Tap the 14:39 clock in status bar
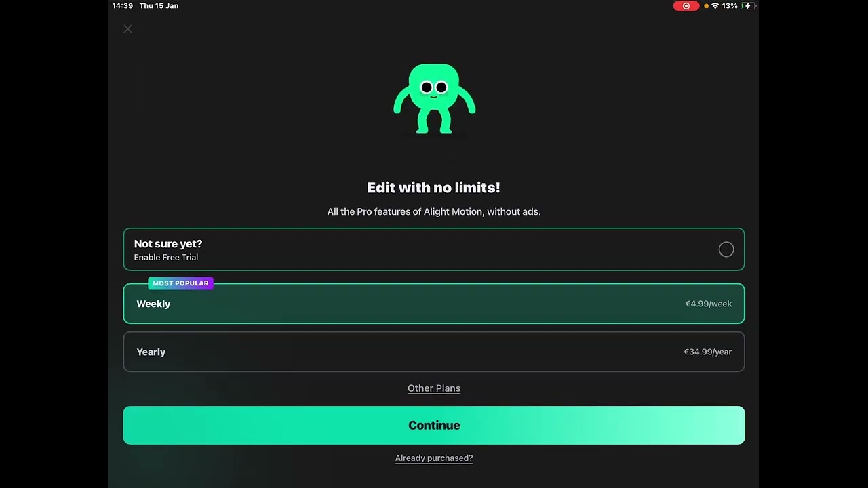This screenshot has height=488, width=868. pos(123,6)
